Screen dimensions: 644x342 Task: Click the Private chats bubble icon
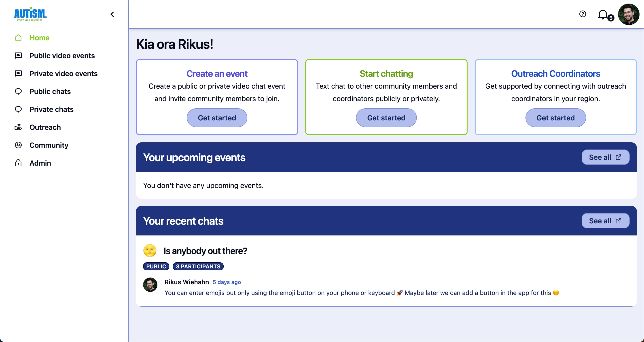point(18,109)
